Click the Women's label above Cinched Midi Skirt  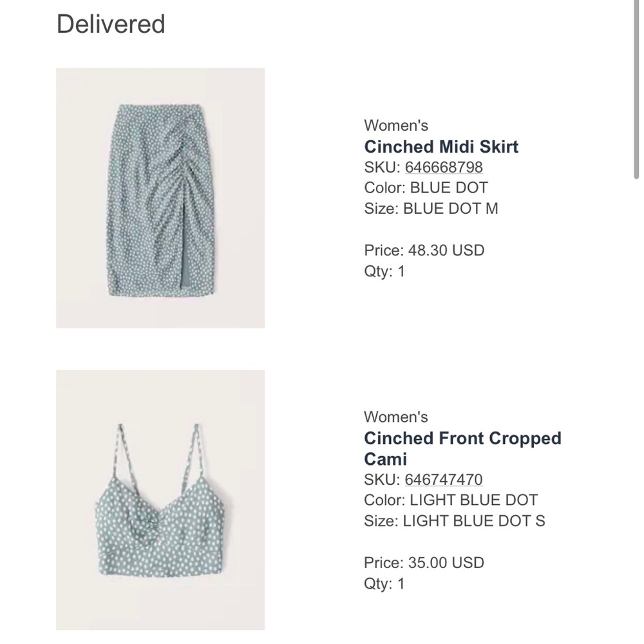[396, 126]
